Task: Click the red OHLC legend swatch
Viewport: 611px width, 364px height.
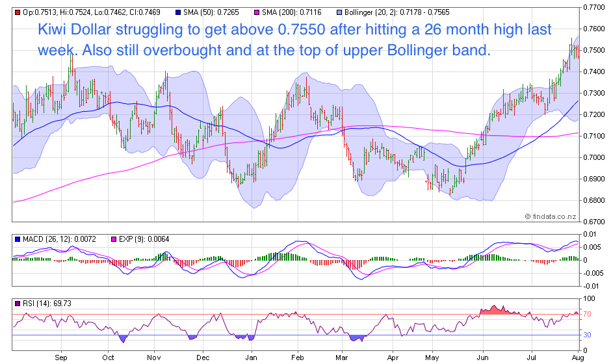Action: 17,12
